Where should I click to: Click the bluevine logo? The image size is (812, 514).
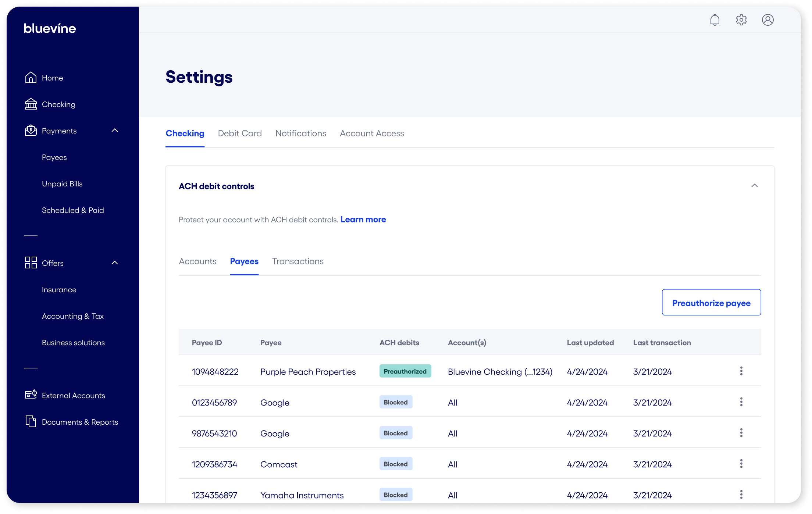[50, 28]
